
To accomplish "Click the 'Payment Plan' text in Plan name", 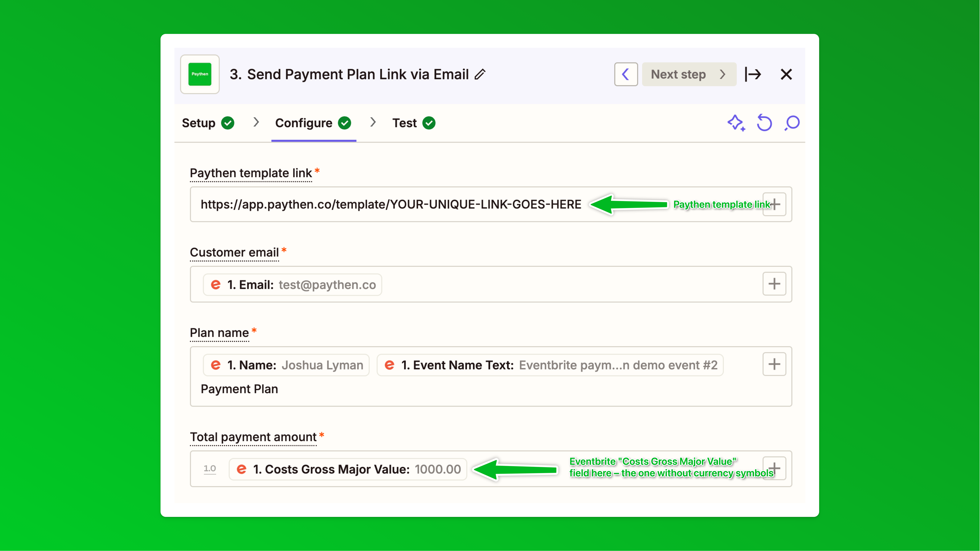I will pos(239,389).
